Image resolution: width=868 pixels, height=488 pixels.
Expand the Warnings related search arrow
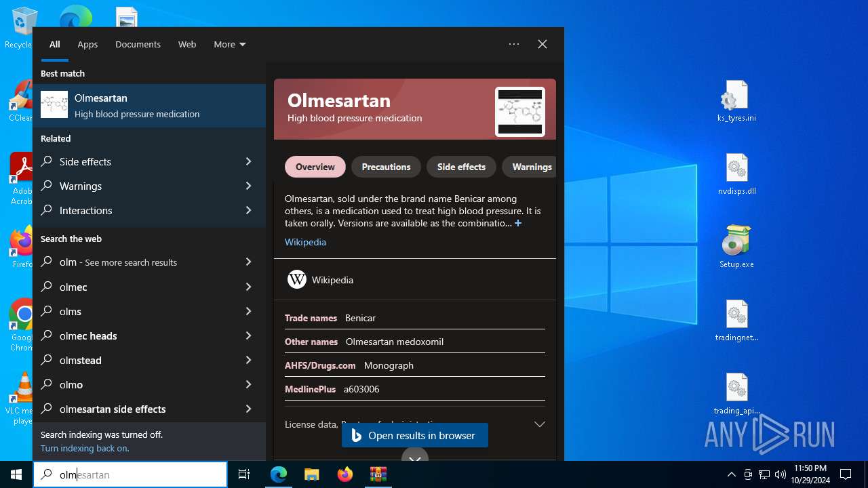coord(248,186)
